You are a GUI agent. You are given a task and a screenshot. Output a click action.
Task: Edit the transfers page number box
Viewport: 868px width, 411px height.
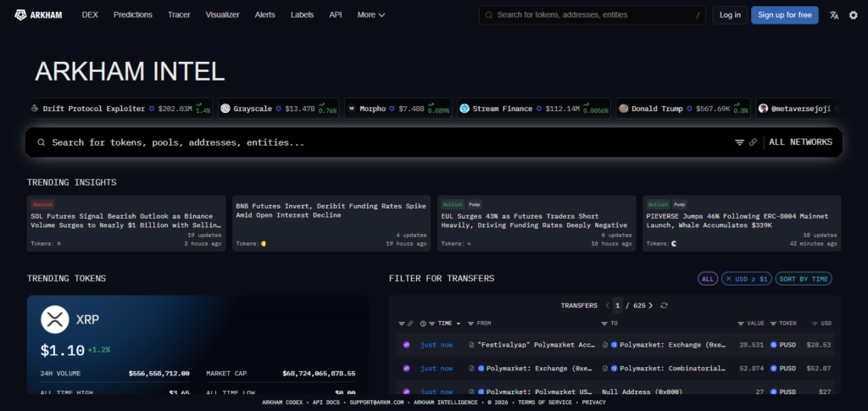click(618, 305)
